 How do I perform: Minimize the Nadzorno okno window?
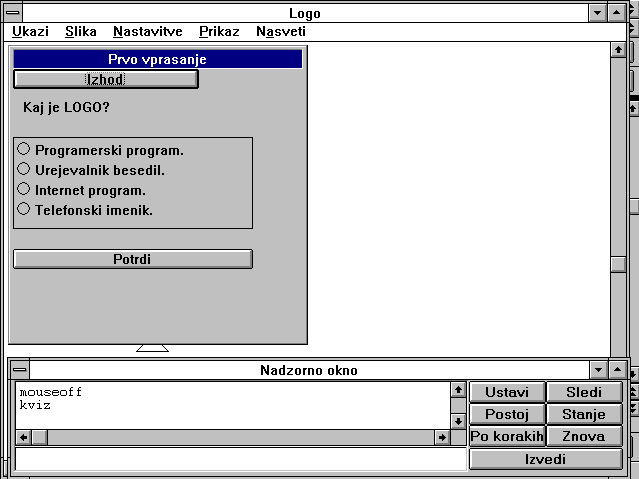click(x=598, y=370)
